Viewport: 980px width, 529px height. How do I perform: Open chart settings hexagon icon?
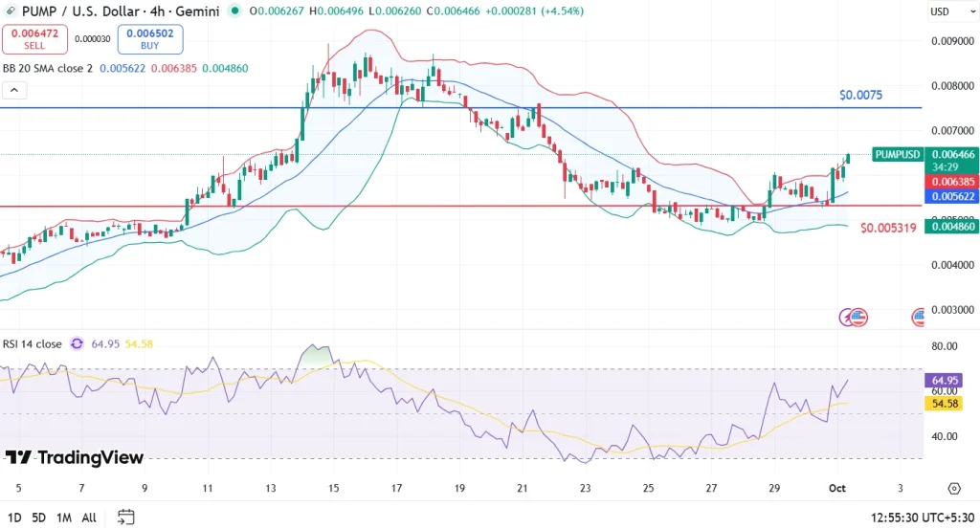[x=953, y=489]
